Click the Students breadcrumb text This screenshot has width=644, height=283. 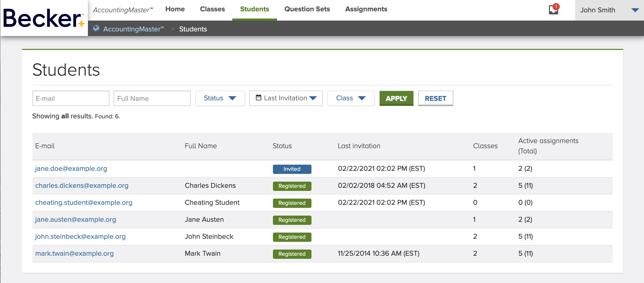point(193,29)
